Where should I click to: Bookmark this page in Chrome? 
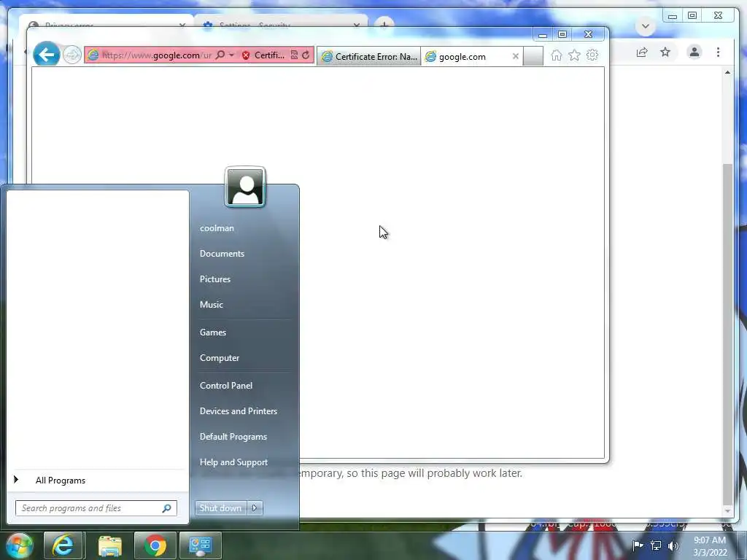(x=665, y=52)
